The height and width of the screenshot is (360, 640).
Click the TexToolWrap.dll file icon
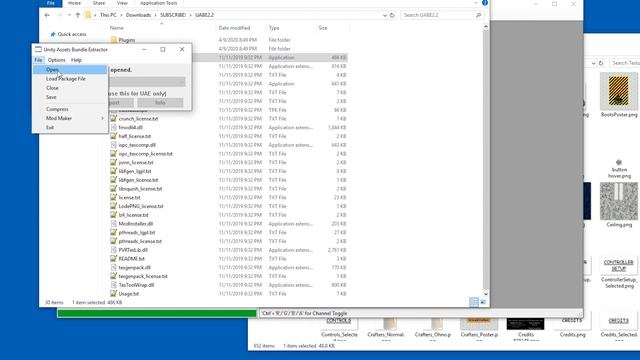(113, 285)
